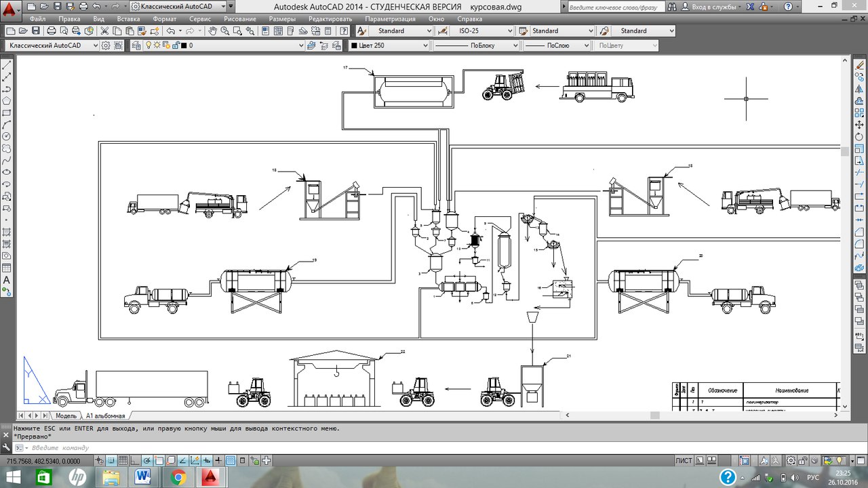Open the Формат menu
The height and width of the screenshot is (488, 868).
(x=165, y=19)
